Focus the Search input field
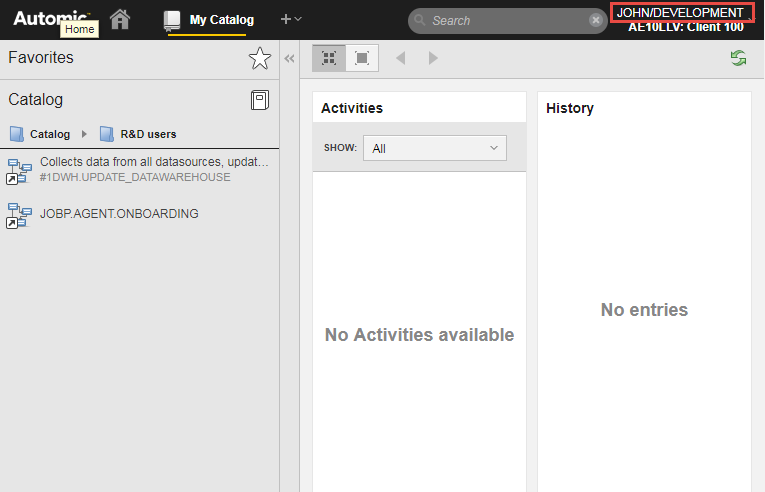The image size is (765, 492). (x=507, y=20)
